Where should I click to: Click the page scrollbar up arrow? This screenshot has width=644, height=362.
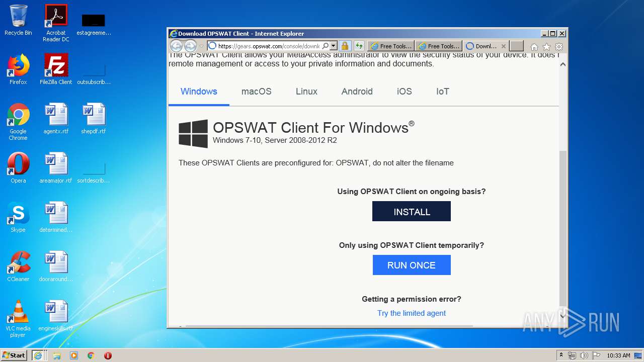point(563,64)
